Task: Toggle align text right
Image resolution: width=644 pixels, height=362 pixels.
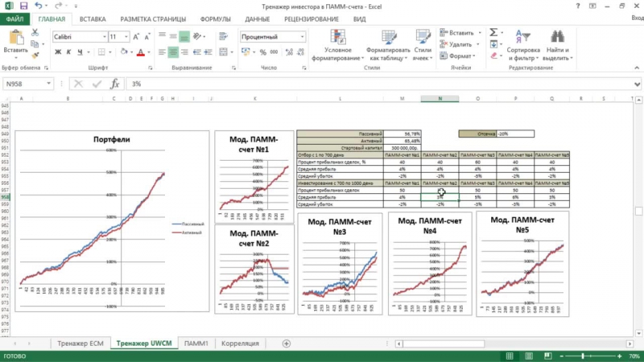Action: click(x=184, y=52)
